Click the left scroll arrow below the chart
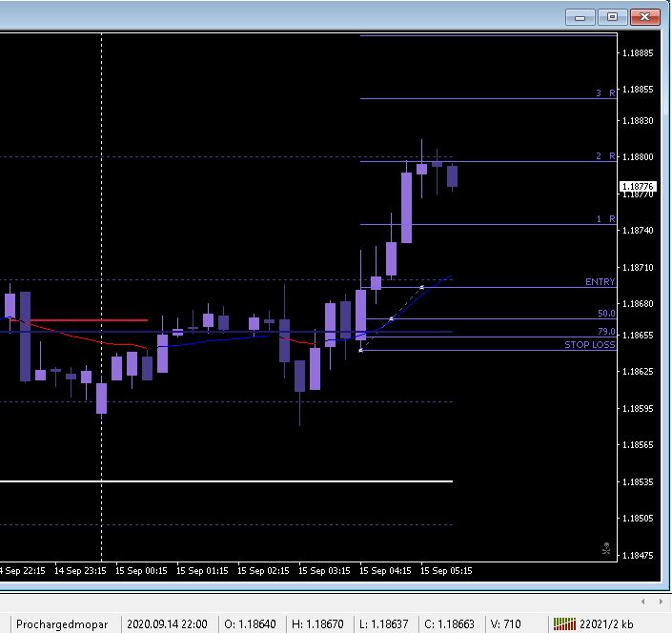 tap(643, 602)
